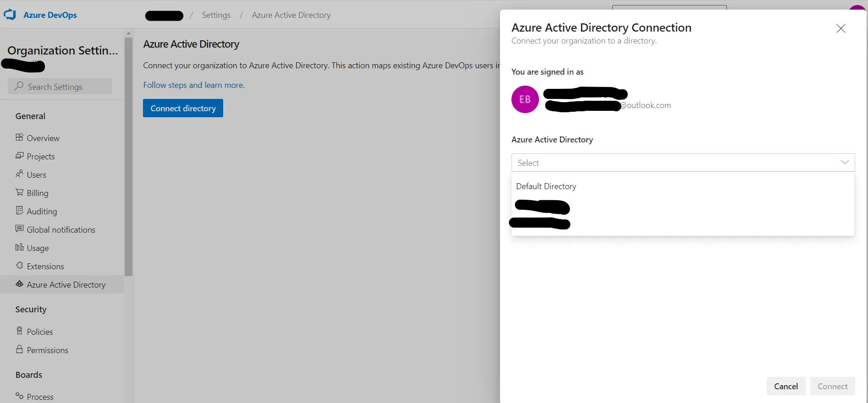
Task: Open the Azure Active Directory Select dropdown
Action: click(683, 163)
